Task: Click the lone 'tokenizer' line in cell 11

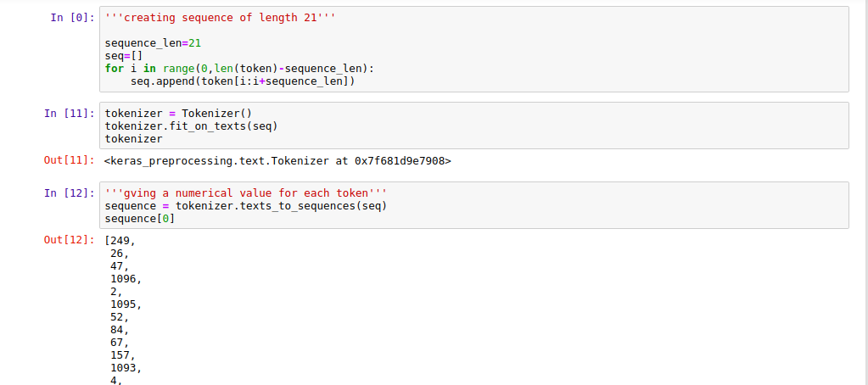Action: 133,139
